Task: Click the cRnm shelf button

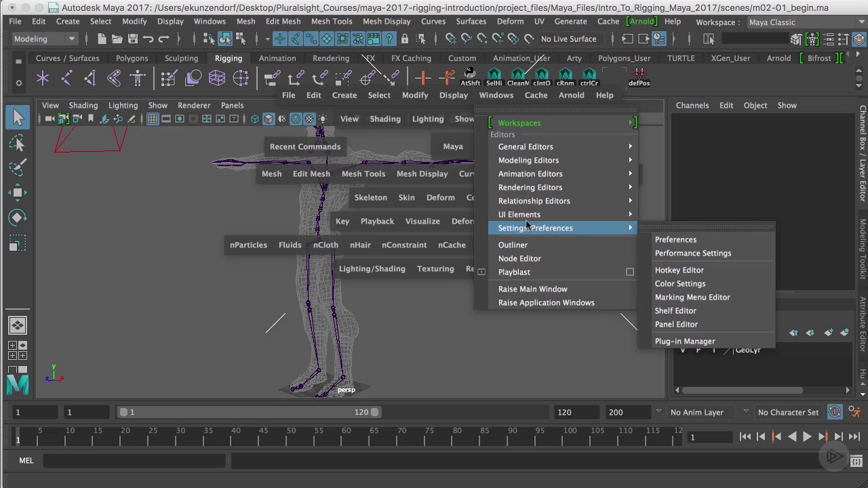Action: (x=565, y=77)
